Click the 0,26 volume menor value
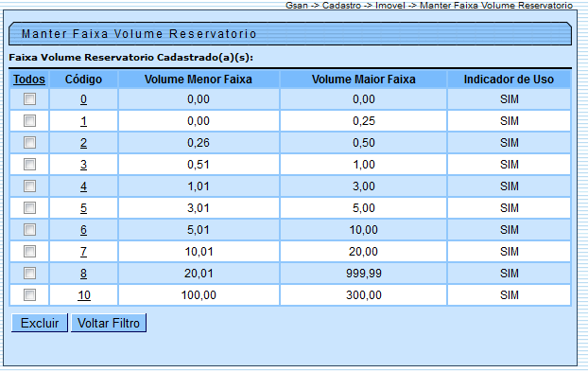 coord(199,143)
